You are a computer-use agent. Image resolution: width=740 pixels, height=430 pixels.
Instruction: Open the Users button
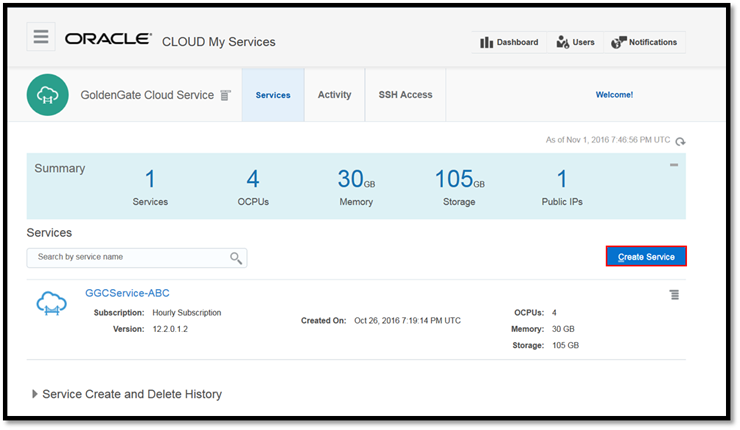coord(576,42)
